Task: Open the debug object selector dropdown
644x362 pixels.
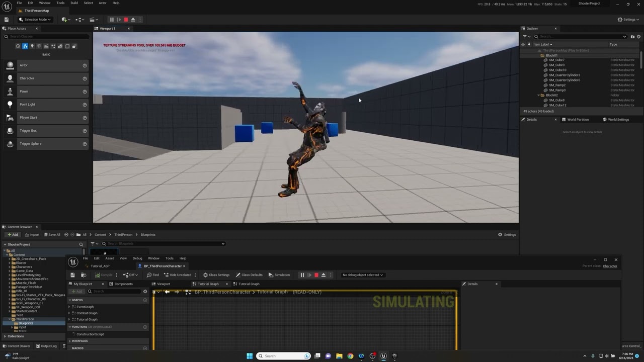Action: [363, 275]
